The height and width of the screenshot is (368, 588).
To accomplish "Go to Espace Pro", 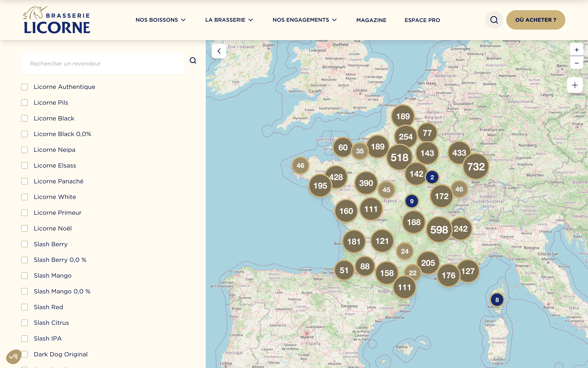I will click(422, 20).
